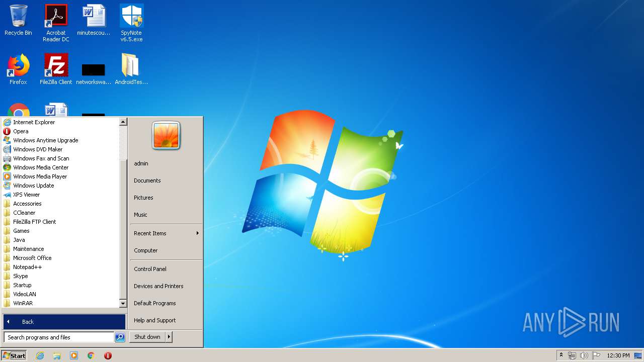644x362 pixels.
Task: Go Back to the main Start menu
Action: pos(64,322)
